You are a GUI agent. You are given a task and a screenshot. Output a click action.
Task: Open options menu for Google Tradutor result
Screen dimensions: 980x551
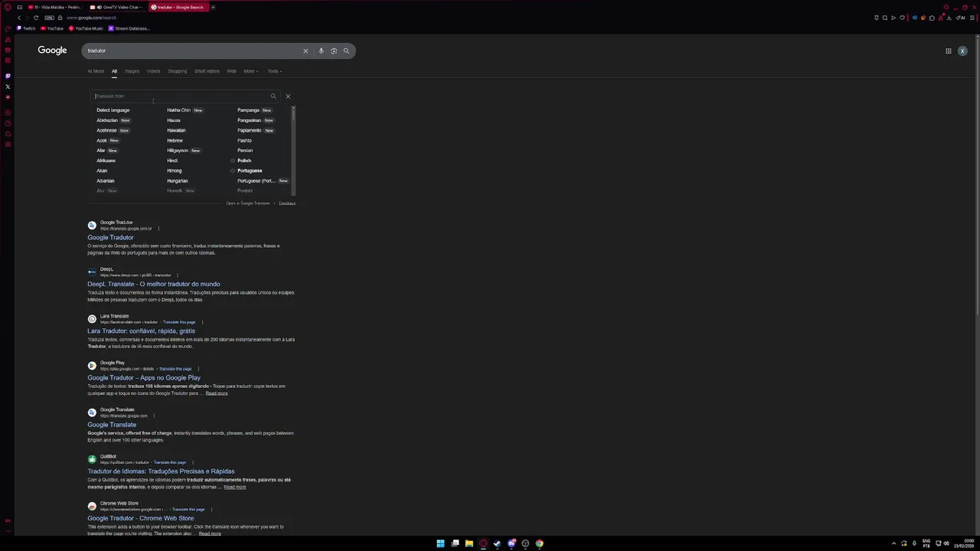tap(158, 229)
